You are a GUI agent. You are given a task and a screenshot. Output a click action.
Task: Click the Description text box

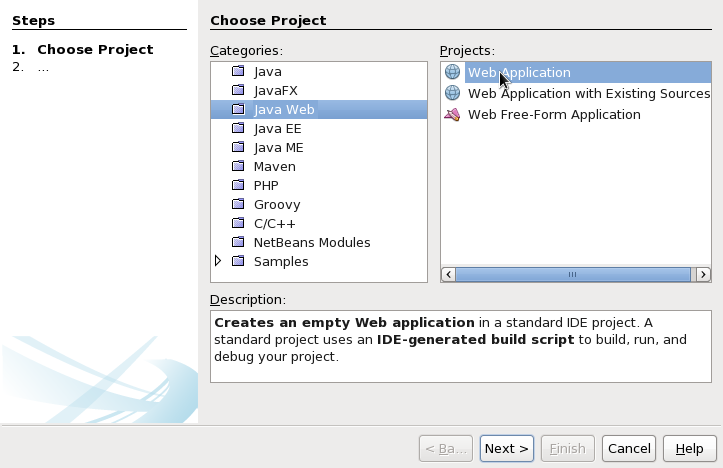(461, 346)
